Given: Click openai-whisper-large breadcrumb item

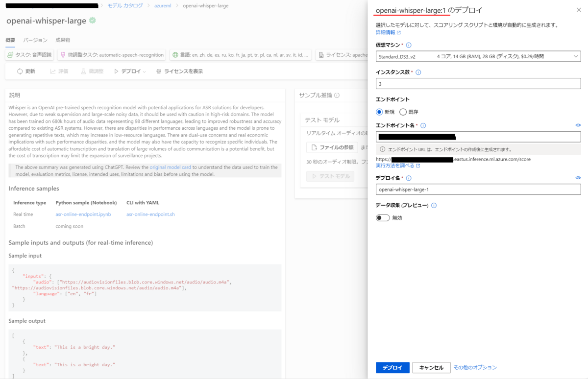Looking at the screenshot, I should 205,6.
